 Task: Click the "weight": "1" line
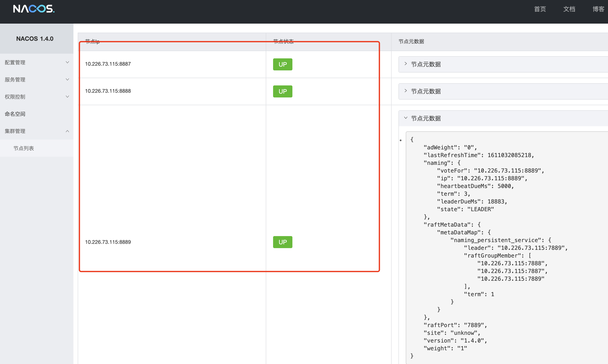(x=445, y=348)
